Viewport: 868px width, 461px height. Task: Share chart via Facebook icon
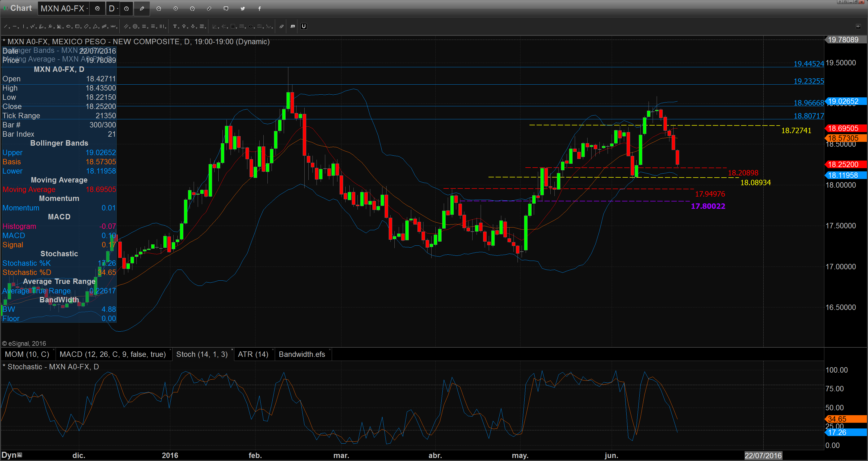(260, 9)
